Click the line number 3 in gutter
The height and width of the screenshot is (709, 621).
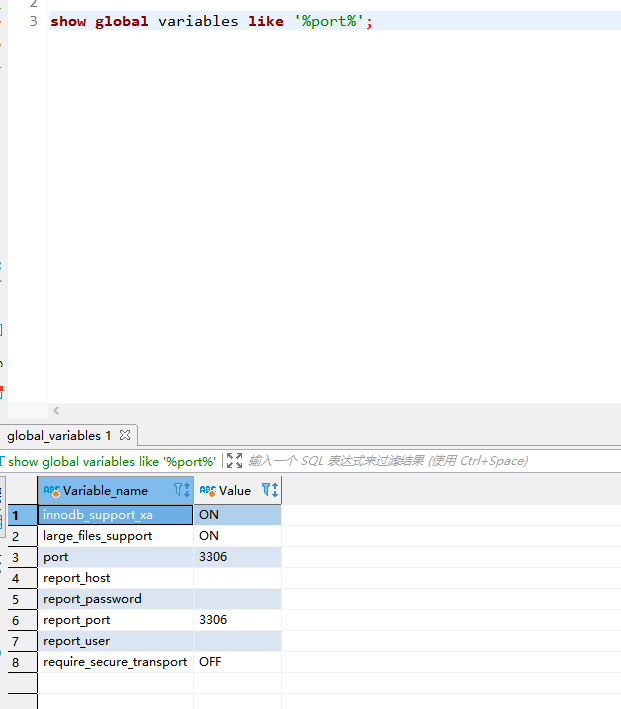(33, 21)
